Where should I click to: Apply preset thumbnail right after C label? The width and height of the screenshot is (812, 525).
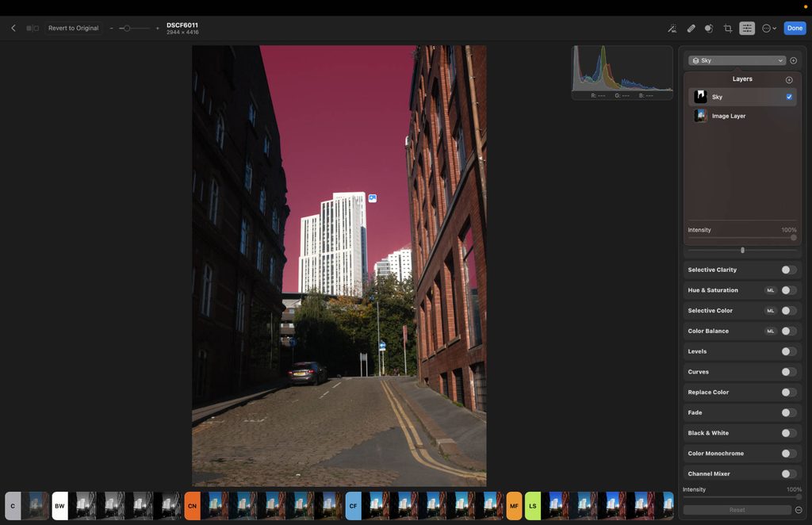tap(35, 506)
